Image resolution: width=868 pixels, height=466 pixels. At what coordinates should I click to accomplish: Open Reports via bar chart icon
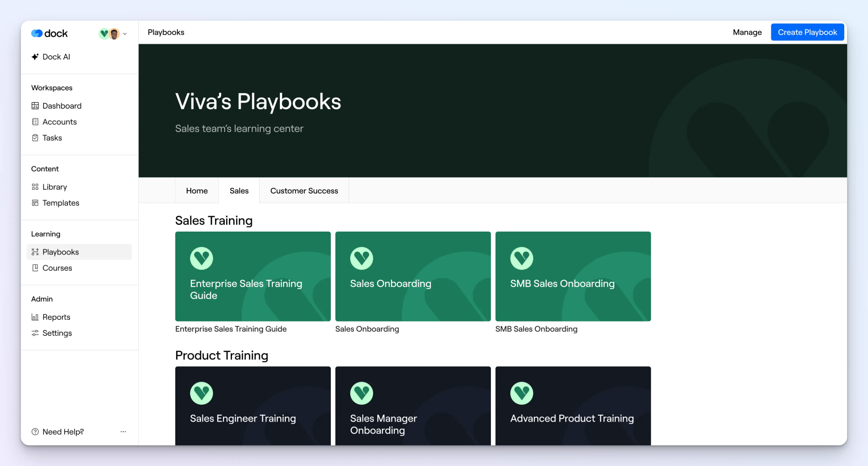coord(35,317)
